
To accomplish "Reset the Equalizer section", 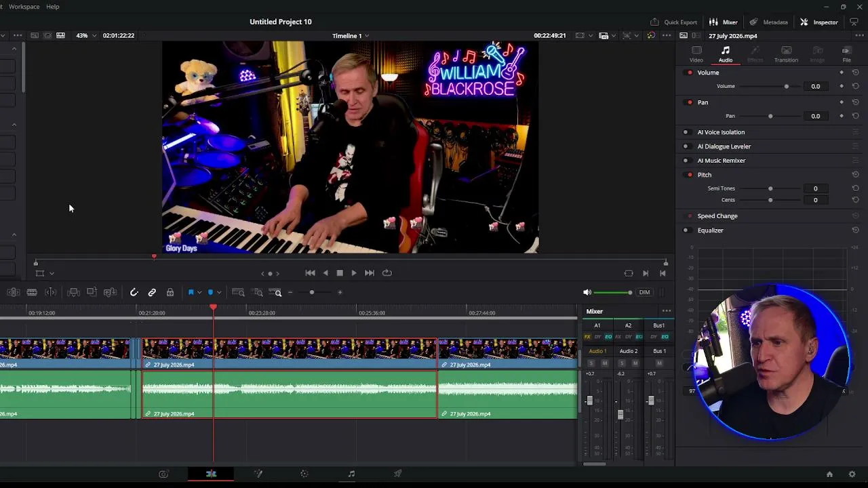I will pyautogui.click(x=855, y=230).
